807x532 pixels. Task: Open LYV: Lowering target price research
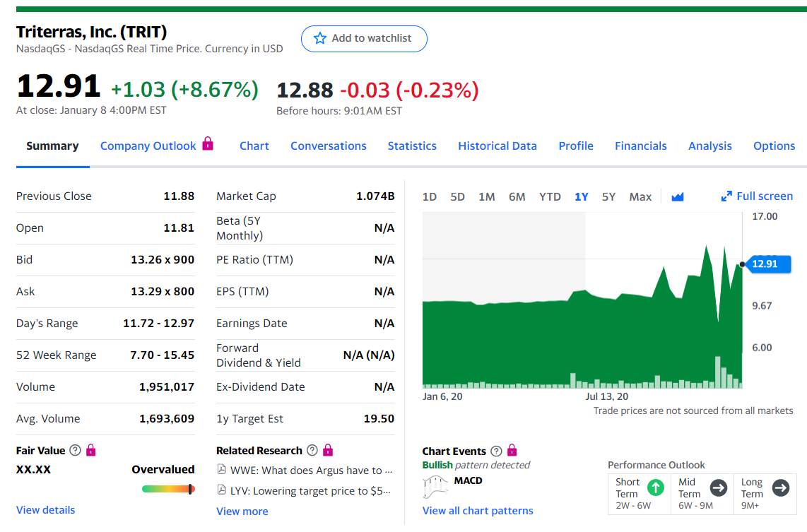tap(310, 491)
